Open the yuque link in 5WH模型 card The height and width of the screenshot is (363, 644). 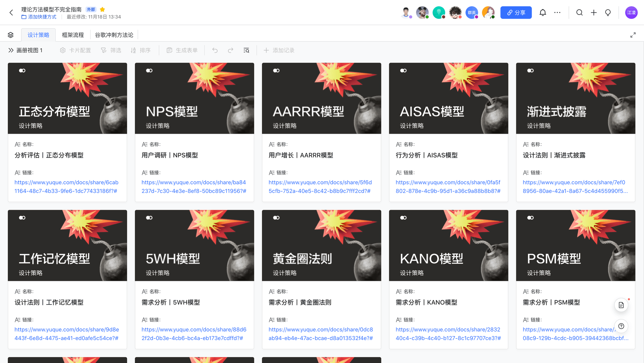tap(194, 334)
